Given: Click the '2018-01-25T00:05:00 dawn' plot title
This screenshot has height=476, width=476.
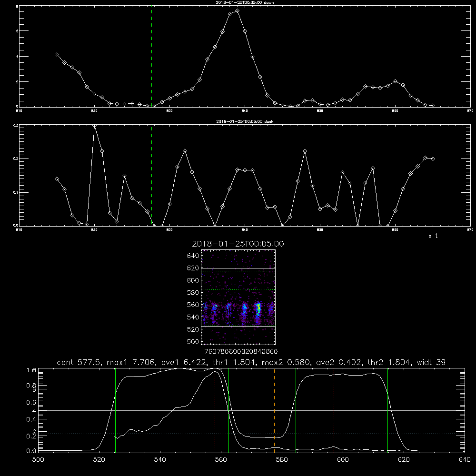Looking at the screenshot, I should [x=245, y=2].
